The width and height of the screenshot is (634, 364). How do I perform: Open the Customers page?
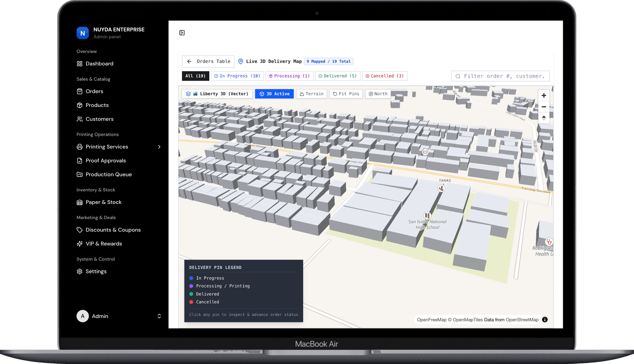pyautogui.click(x=100, y=119)
